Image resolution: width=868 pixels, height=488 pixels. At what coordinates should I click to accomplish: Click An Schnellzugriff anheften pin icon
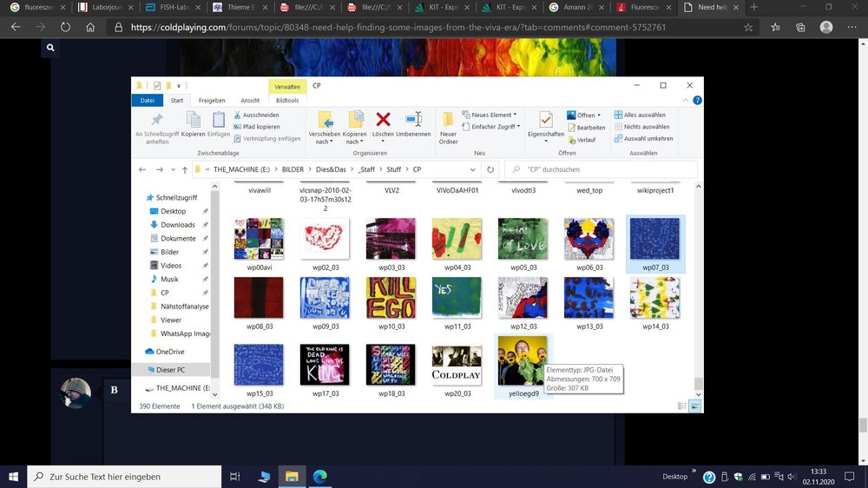[157, 120]
